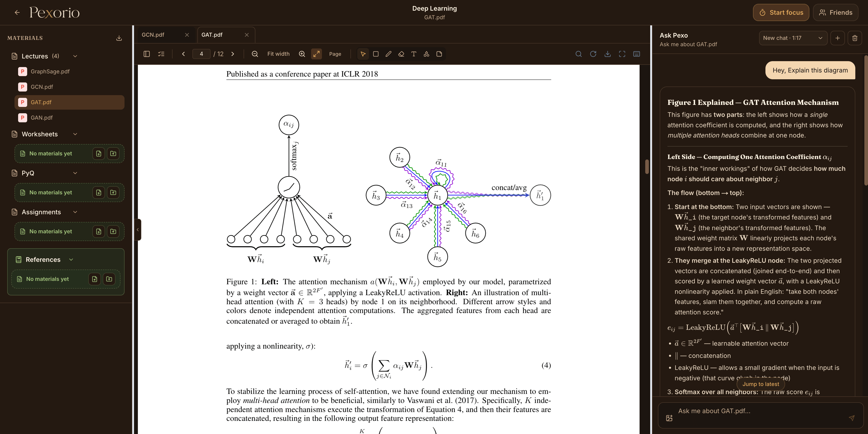Screen dimensions: 868x434
Task: Open search in the PDF toolbar
Action: (579, 54)
